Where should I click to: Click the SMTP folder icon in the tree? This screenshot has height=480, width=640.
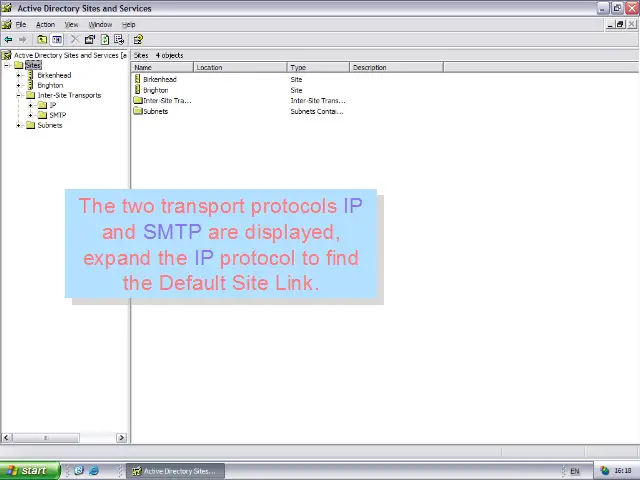[42, 115]
